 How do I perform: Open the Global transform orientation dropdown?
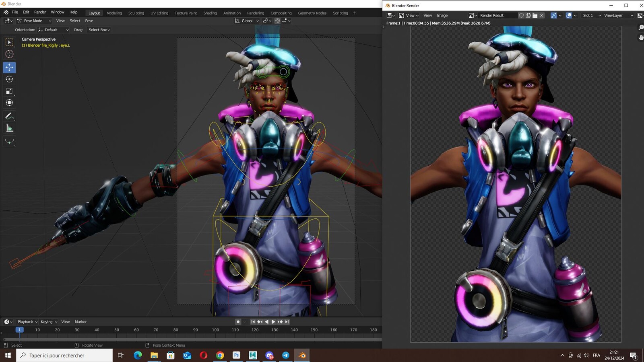pos(246,21)
